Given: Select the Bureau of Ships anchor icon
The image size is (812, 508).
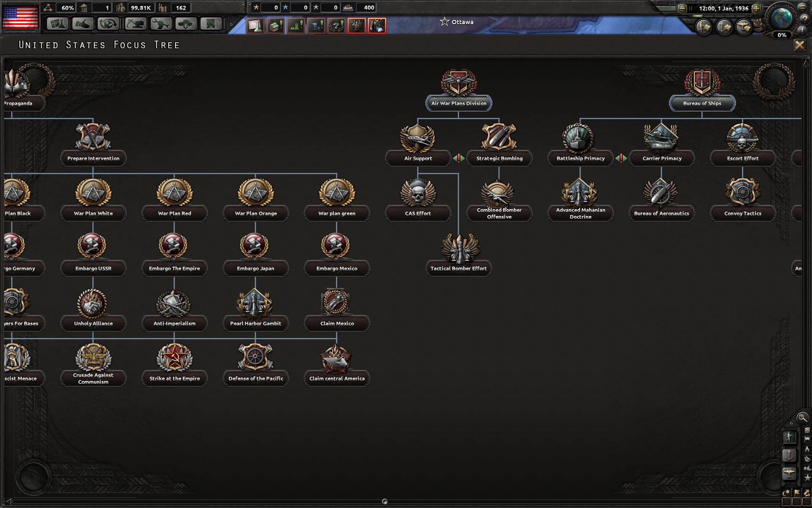Looking at the screenshot, I should 702,82.
